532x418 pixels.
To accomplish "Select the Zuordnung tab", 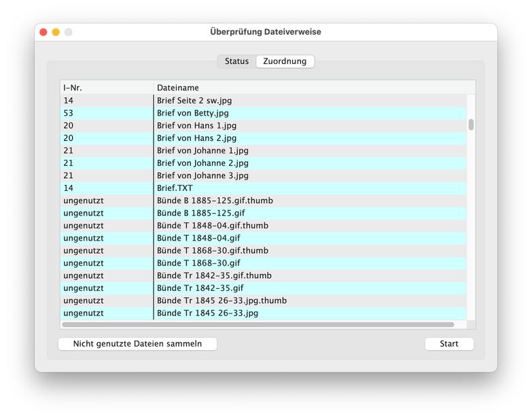I will tap(285, 61).
